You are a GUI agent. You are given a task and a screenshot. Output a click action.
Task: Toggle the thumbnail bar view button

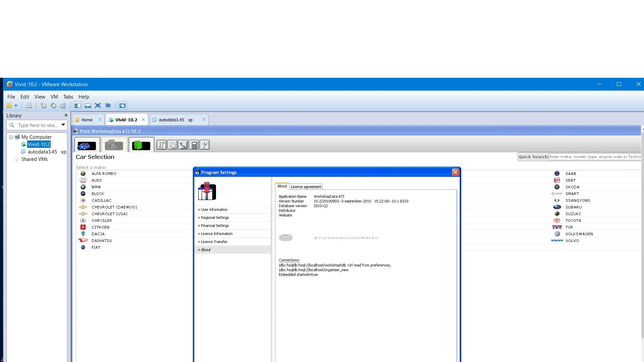(88, 106)
